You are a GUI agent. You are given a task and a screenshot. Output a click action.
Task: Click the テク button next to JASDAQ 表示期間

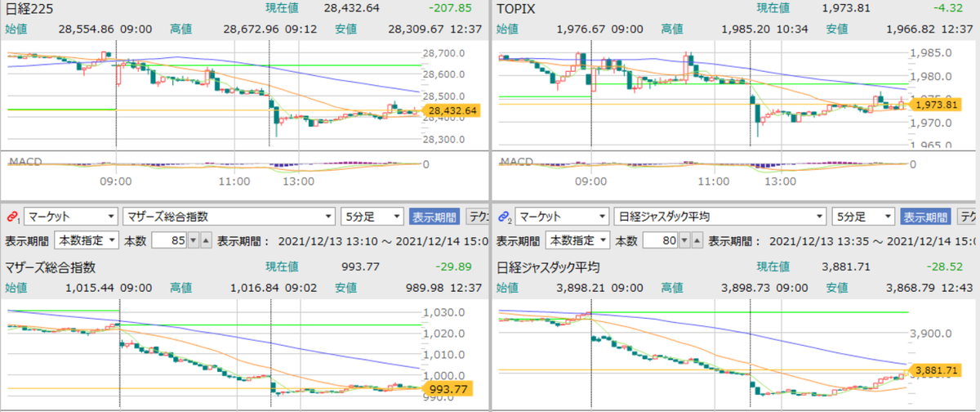pyautogui.click(x=968, y=217)
